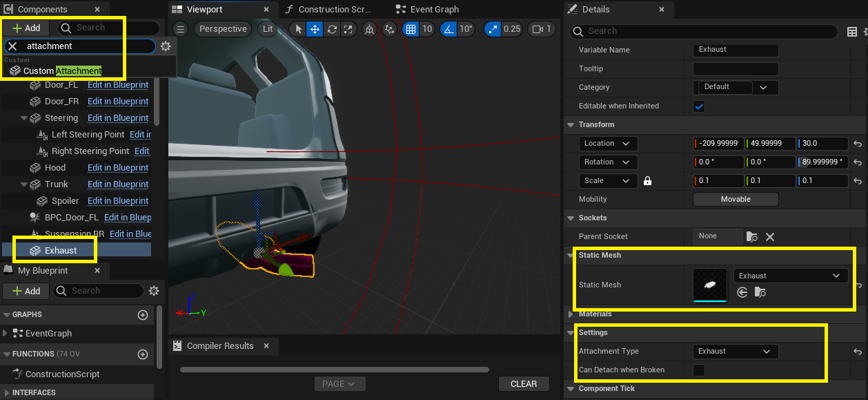Image resolution: width=868 pixels, height=400 pixels.
Task: Enable Can Detach when Broken checkbox
Action: [x=699, y=370]
